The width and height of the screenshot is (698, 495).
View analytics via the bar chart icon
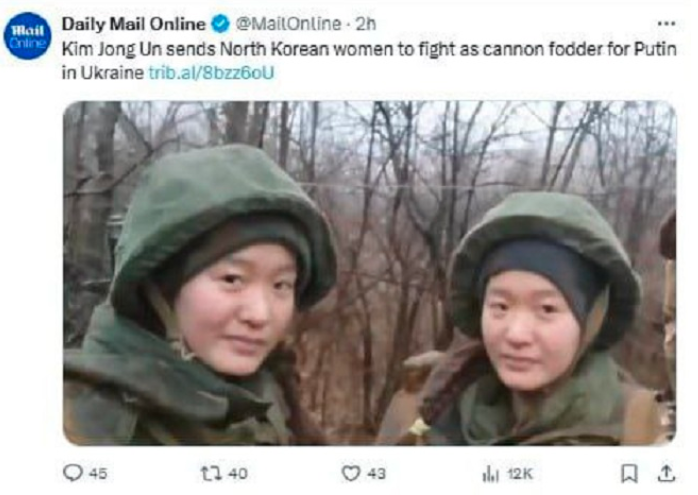[x=491, y=474]
